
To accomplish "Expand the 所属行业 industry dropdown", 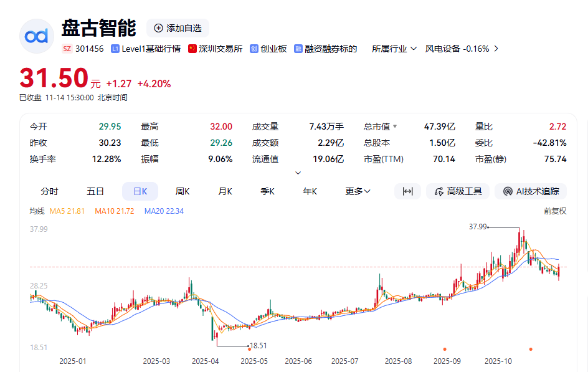I will coord(394,49).
